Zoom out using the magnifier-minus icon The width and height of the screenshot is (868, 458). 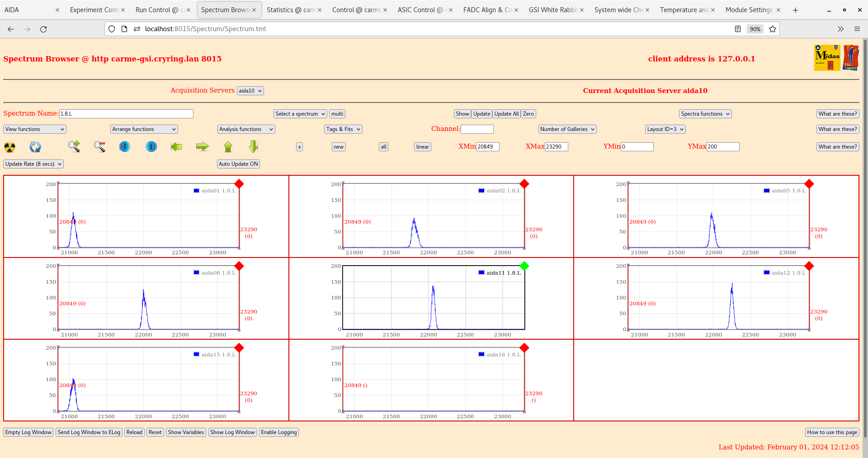(99, 147)
